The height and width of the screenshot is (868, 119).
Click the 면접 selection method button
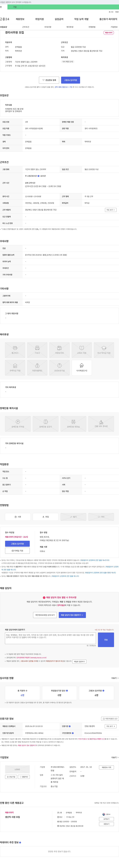point(46,517)
